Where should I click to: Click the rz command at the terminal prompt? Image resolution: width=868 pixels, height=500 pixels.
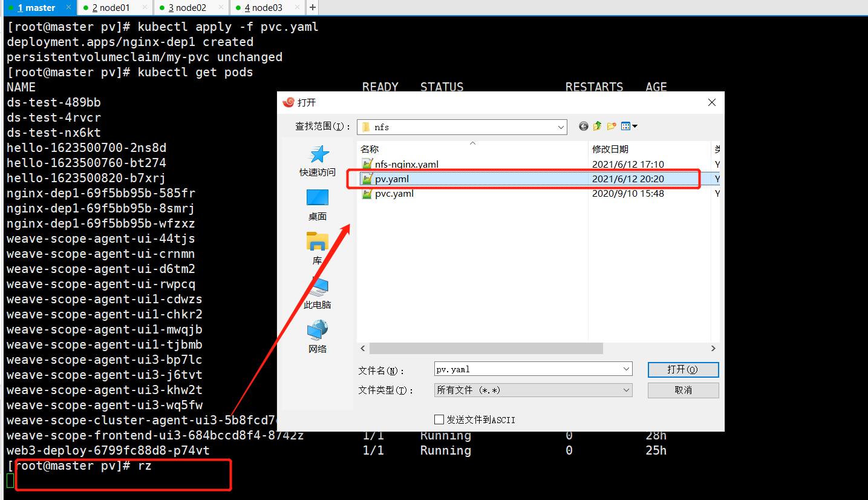144,465
